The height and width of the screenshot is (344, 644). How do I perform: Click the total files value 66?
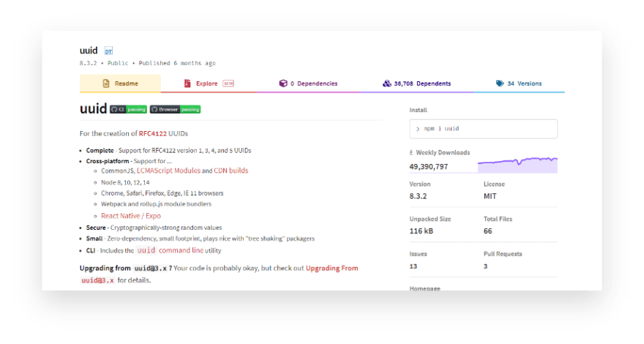(487, 231)
